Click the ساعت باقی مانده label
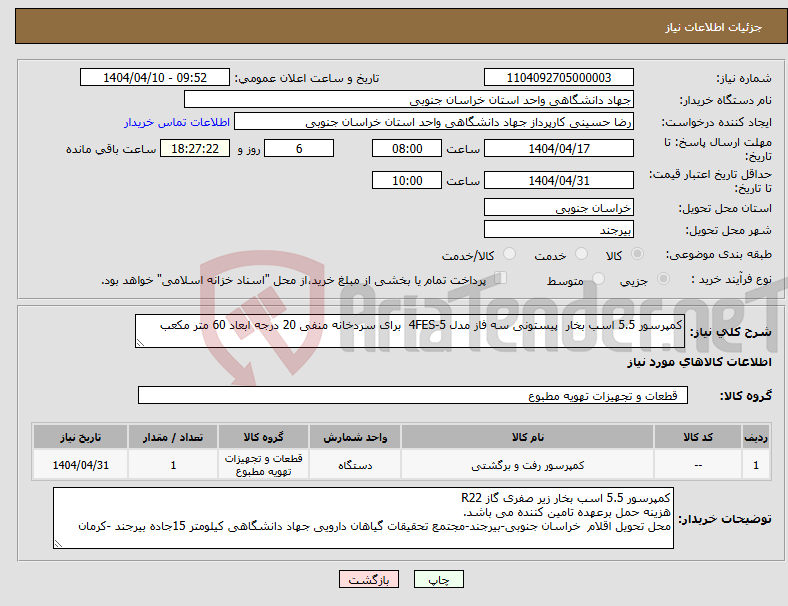The image size is (788, 606). 111,149
